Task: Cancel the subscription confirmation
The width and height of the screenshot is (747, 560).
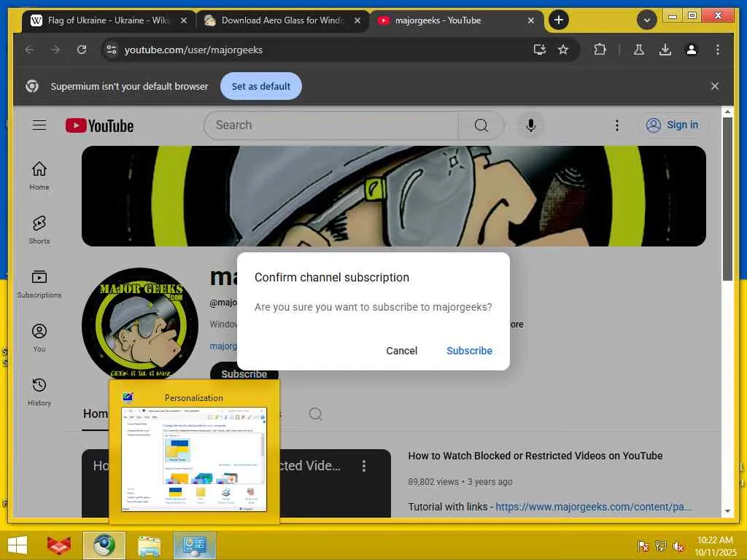Action: [402, 351]
